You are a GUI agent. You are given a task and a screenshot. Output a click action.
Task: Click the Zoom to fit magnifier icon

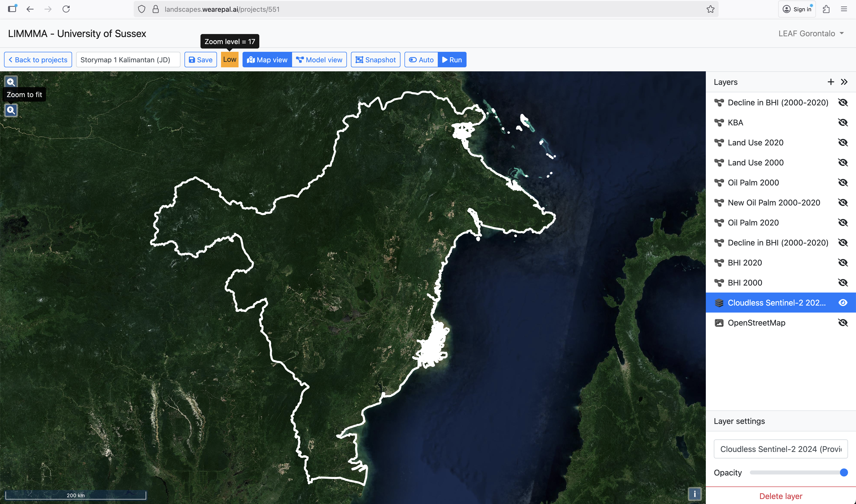tap(11, 110)
